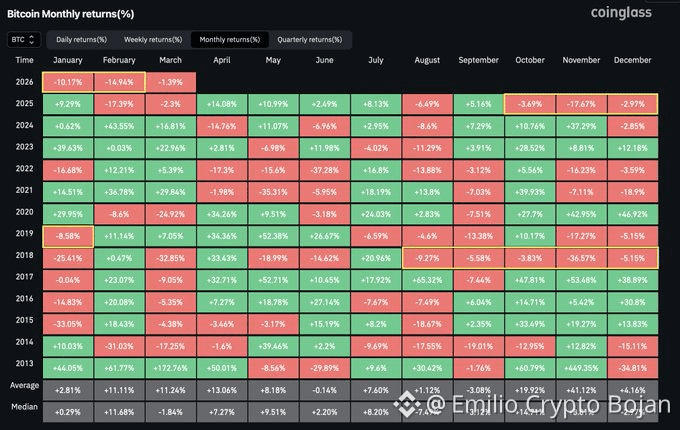Click the 2022 July cell '+16.8%'

click(x=376, y=170)
